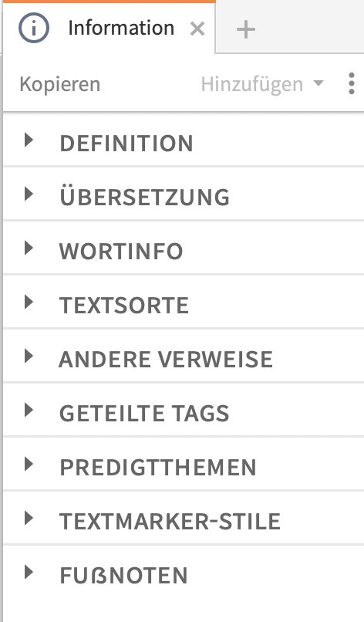The height and width of the screenshot is (622, 364).
Task: Expand the TEXTMARKER-STILE section arrow
Action: click(29, 518)
